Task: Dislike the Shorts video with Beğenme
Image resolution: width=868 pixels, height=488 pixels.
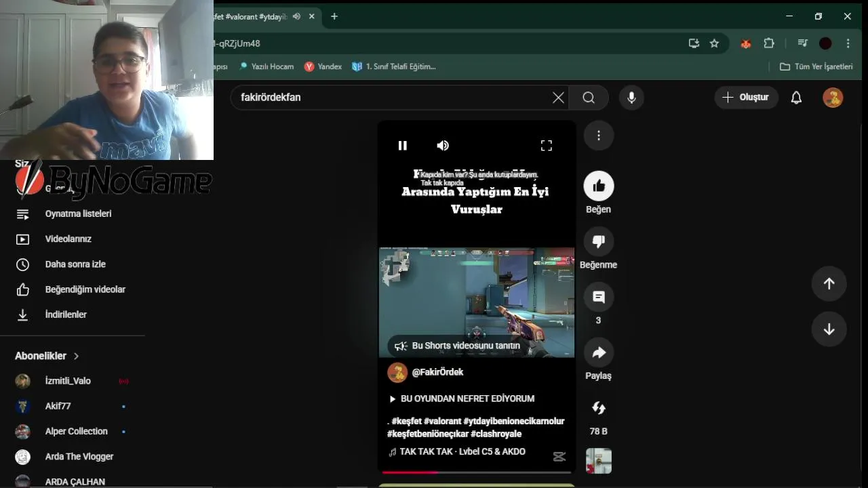Action: click(x=599, y=241)
